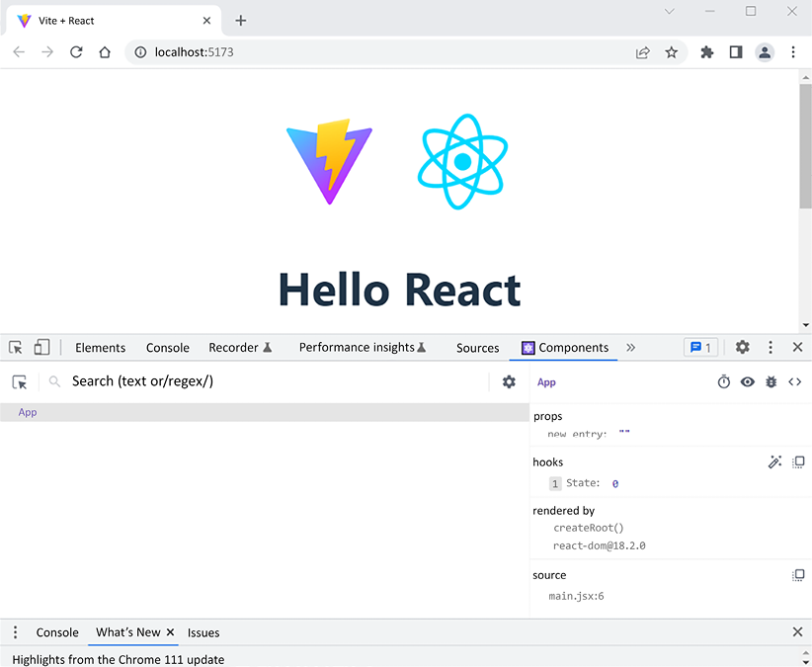Switch to the Elements tab
This screenshot has width=812, height=667.
coord(100,348)
